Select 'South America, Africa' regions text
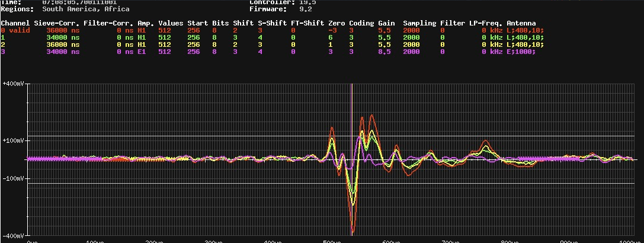Viewport: 644px width, 243px height. pyautogui.click(x=86, y=9)
